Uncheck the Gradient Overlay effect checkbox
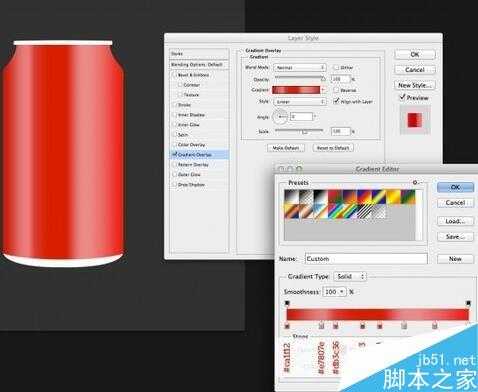The width and height of the screenshot is (478, 392). tap(174, 154)
